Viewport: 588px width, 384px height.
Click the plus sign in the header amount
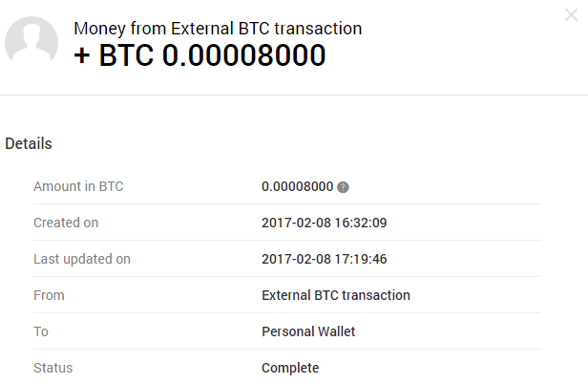tap(83, 55)
